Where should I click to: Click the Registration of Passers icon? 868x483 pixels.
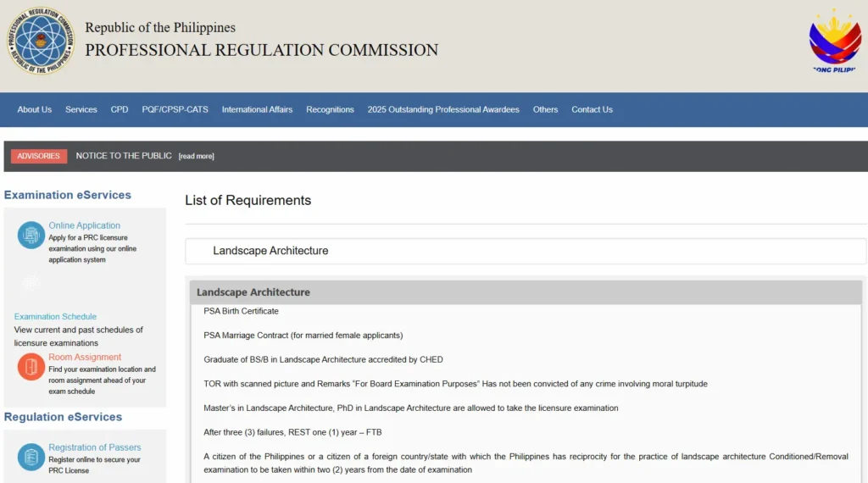click(31, 457)
